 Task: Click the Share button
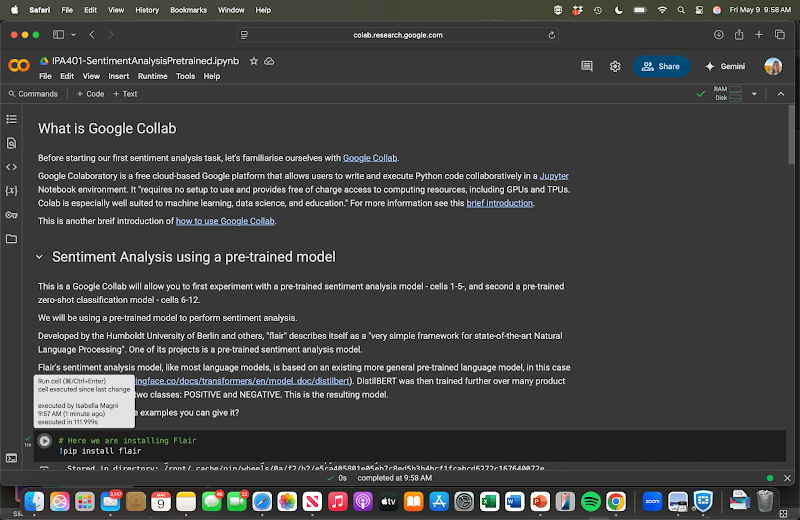661,66
